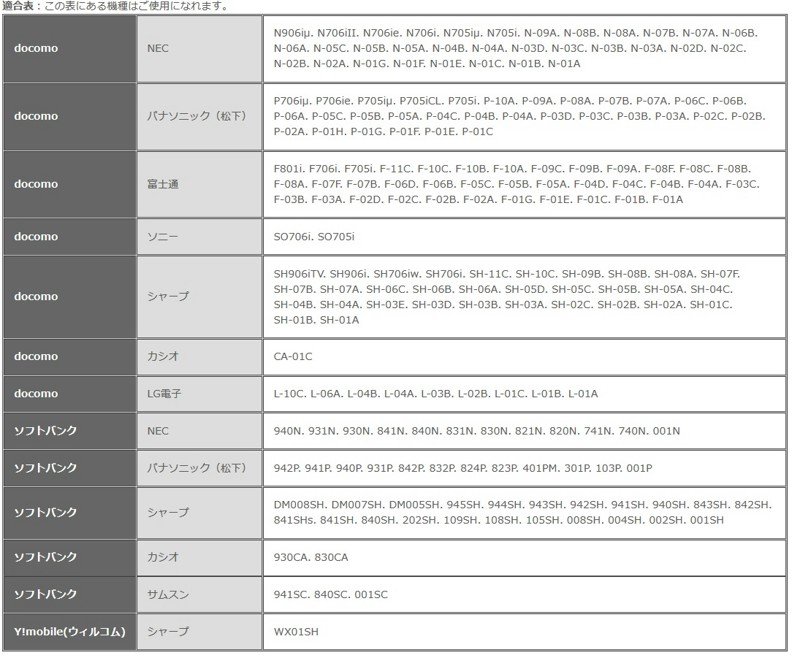Click the SO706i. SO705i model list
The height and width of the screenshot is (658, 800).
(x=314, y=236)
